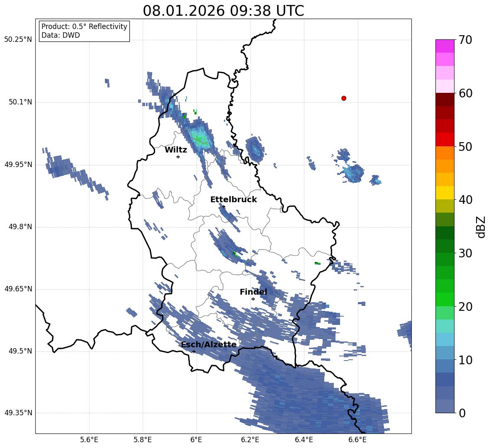Click the 5.8°E longitude label
This screenshot has height=448, width=491.
click(143, 440)
